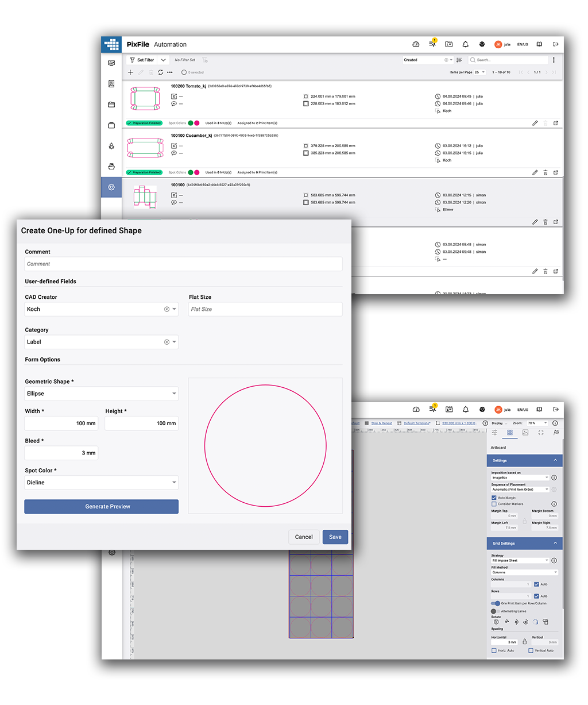
Task: Open the Step & Repeat link
Action: point(381,423)
